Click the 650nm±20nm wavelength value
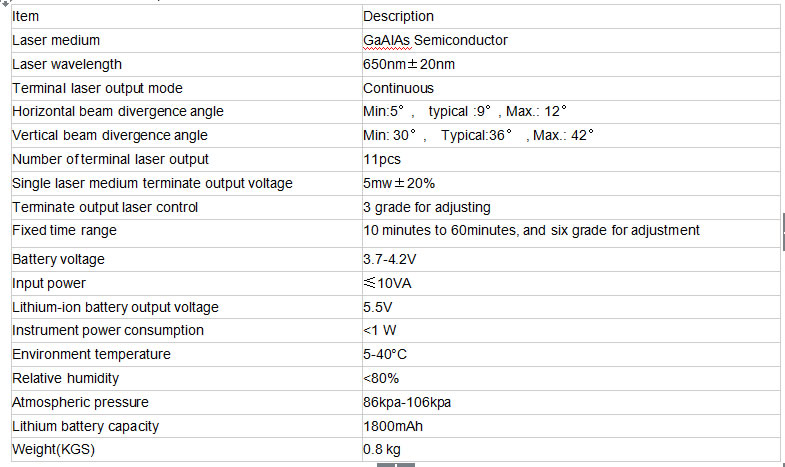Image resolution: width=785 pixels, height=467 pixels. coord(409,65)
